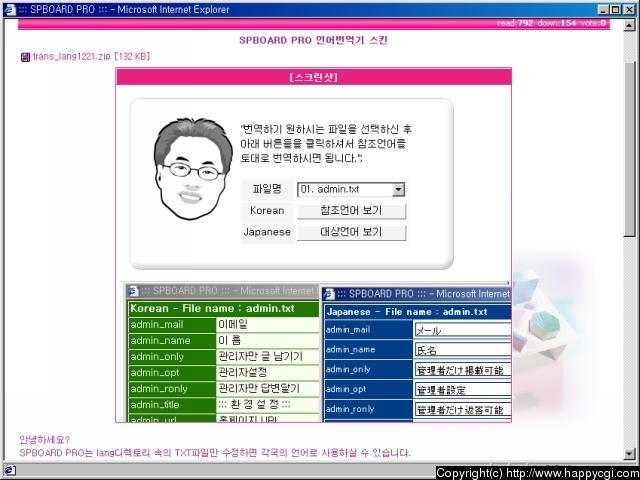
Task: Click the 관리자만 글 남기기 cell
Action: [x=267, y=357]
